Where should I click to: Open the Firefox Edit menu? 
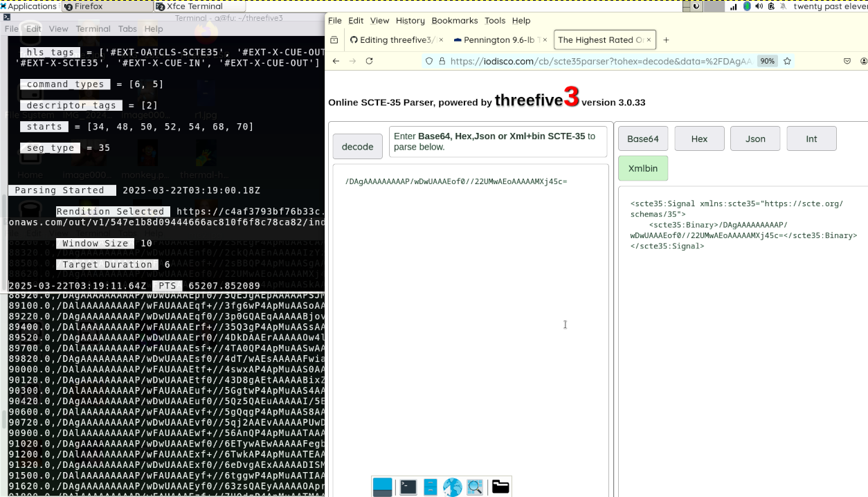coord(356,21)
